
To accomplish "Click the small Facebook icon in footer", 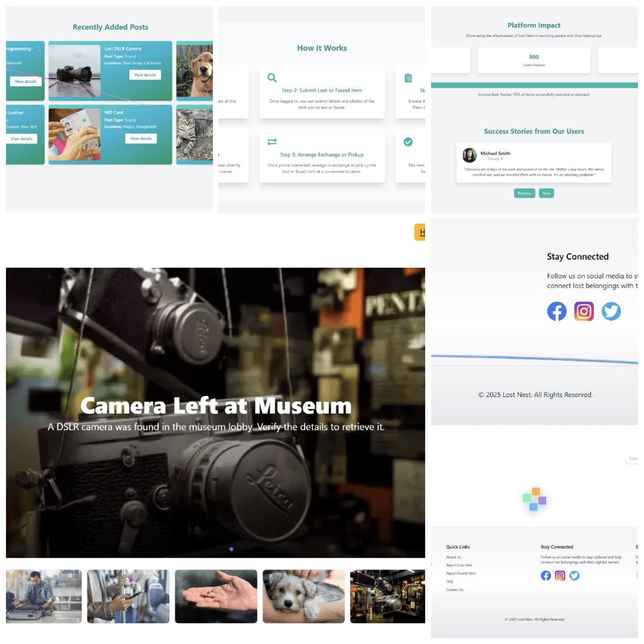I will pos(546,575).
